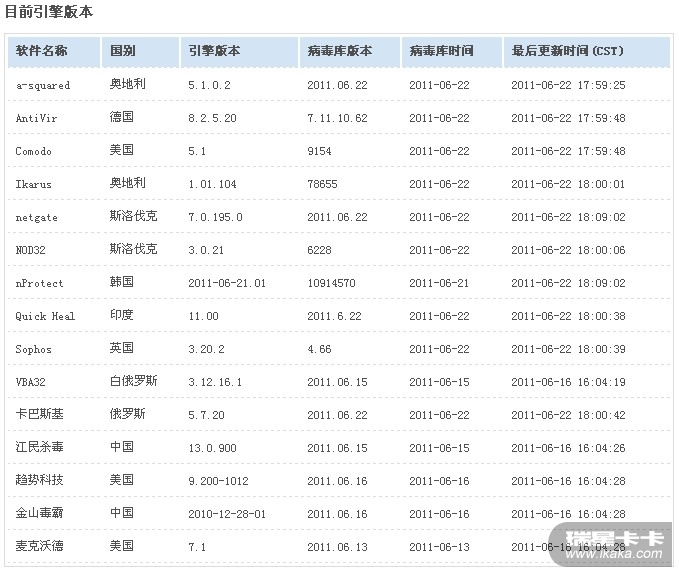Select the Comodo software name
The height and width of the screenshot is (573, 679).
pos(33,151)
